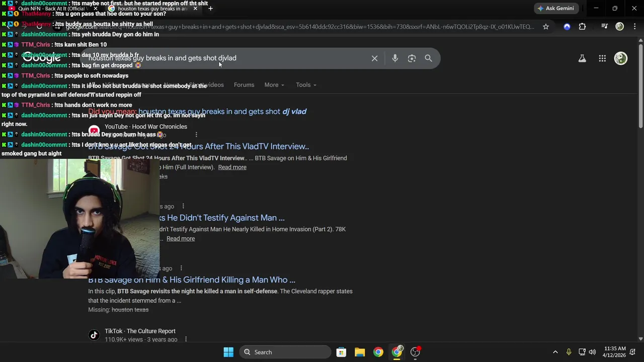Image resolution: width=644 pixels, height=362 pixels.
Task: Click the Google search input field
Action: click(x=226, y=58)
